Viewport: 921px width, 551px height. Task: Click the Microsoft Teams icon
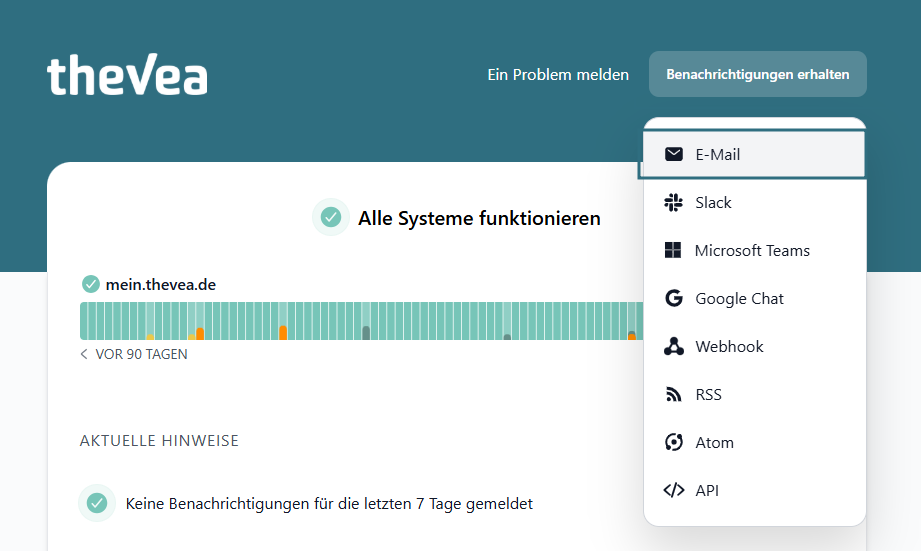point(674,250)
